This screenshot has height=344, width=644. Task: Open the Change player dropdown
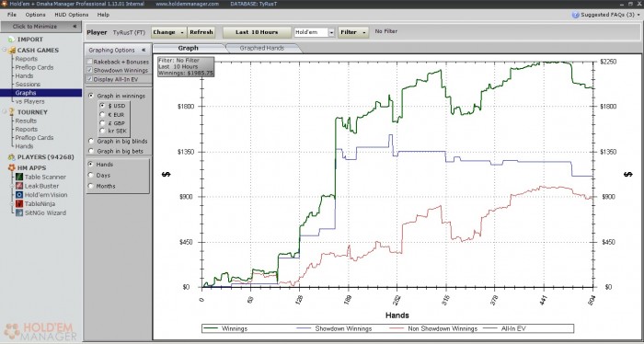click(168, 32)
